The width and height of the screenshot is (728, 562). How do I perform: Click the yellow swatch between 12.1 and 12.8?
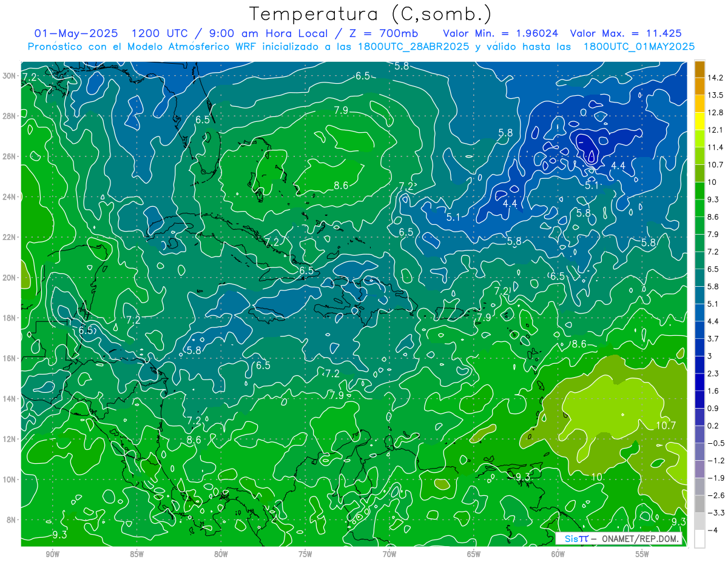(x=699, y=121)
